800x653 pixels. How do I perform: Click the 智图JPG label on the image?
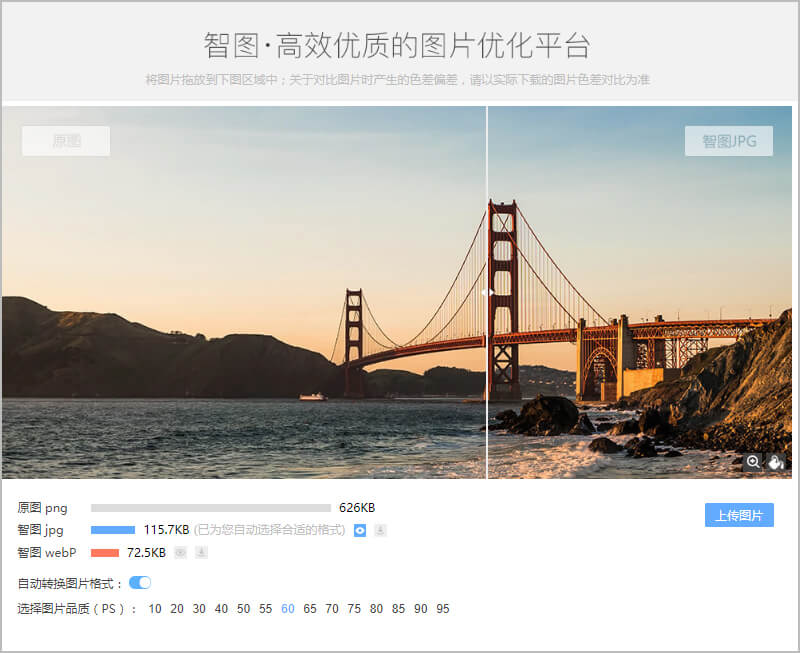pyautogui.click(x=728, y=141)
